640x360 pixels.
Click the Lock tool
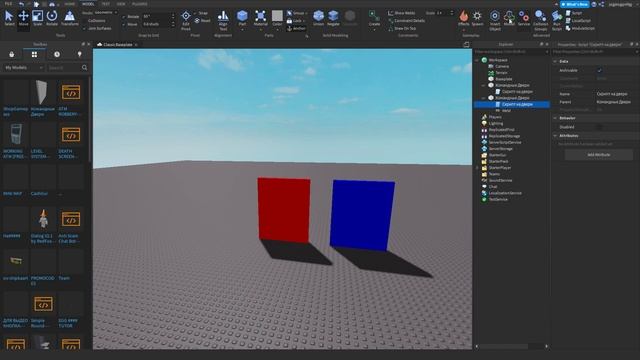coord(295,21)
